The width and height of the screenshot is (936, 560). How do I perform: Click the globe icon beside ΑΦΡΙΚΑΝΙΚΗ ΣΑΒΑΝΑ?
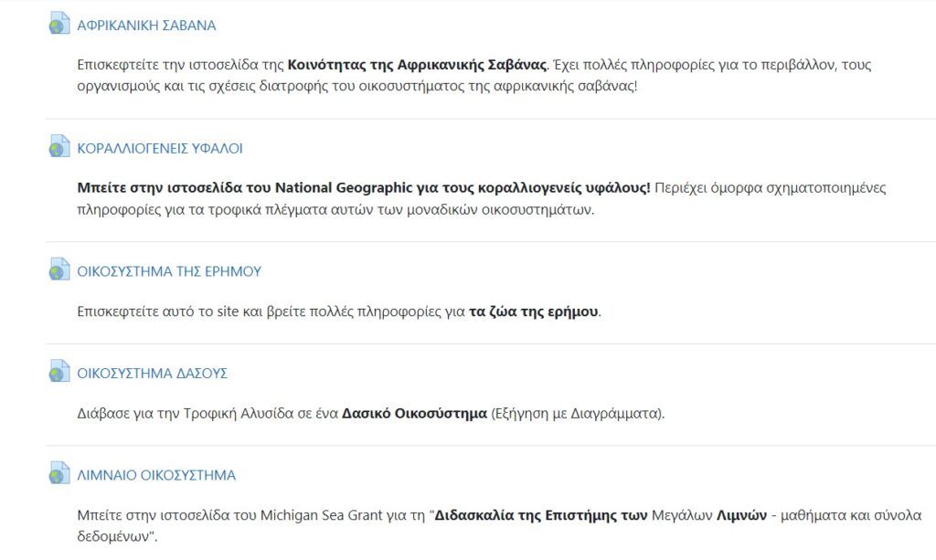(x=59, y=25)
